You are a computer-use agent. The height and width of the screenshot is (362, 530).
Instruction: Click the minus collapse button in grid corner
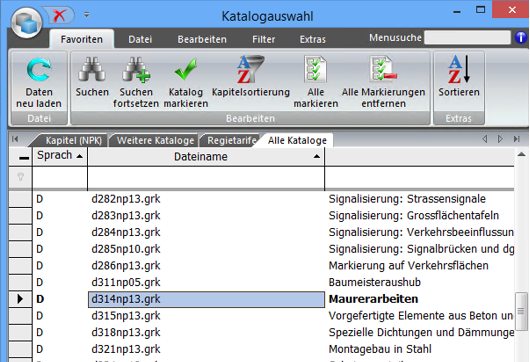(x=24, y=158)
